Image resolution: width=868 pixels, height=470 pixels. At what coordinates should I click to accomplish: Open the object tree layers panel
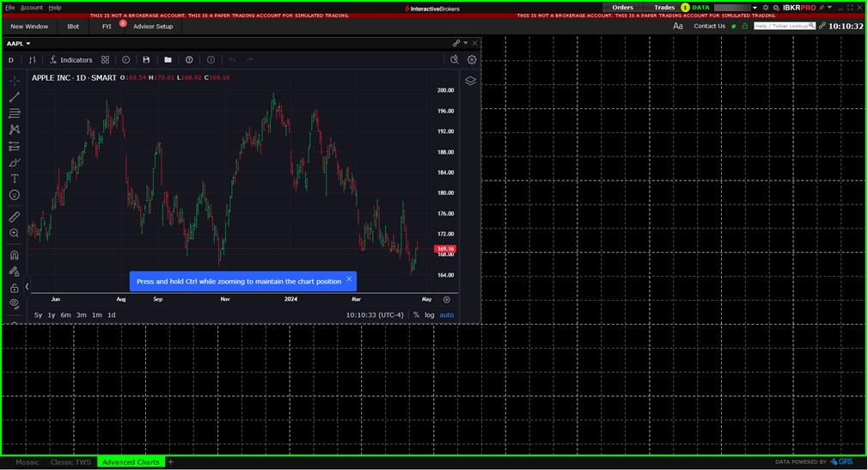click(470, 81)
